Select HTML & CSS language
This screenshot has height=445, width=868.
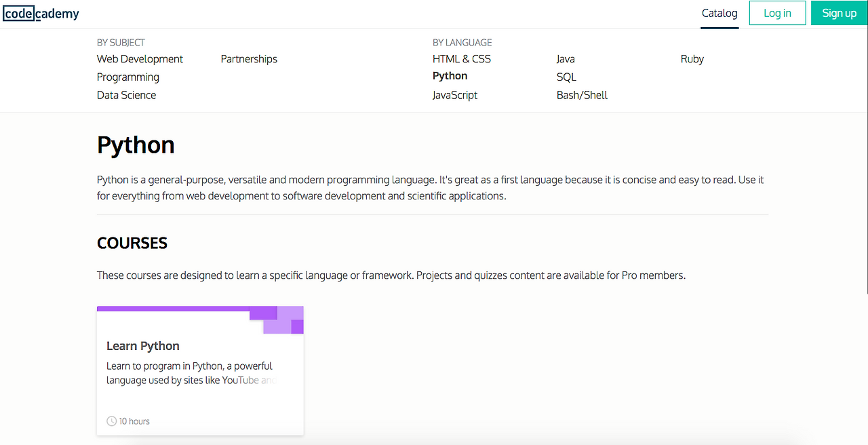point(461,59)
